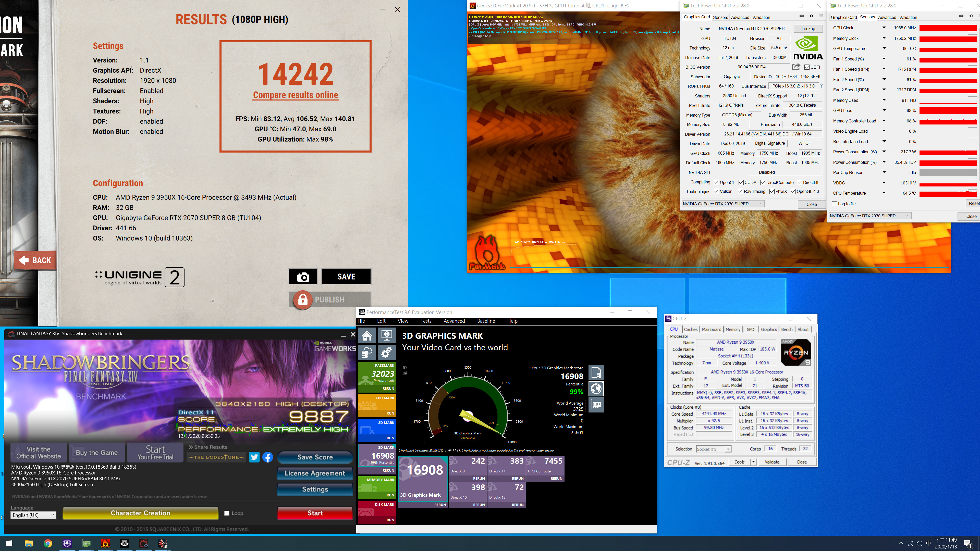Click the export results document icon in PerformanceTest

click(x=596, y=373)
